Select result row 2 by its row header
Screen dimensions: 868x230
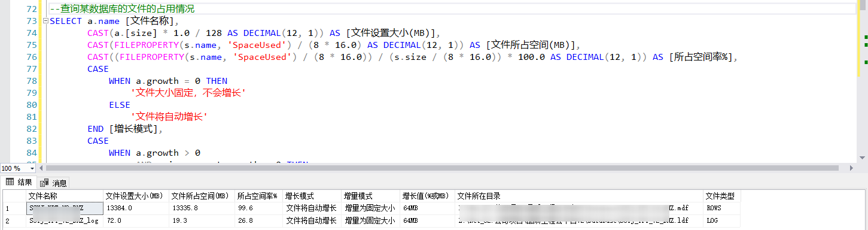tap(14, 220)
